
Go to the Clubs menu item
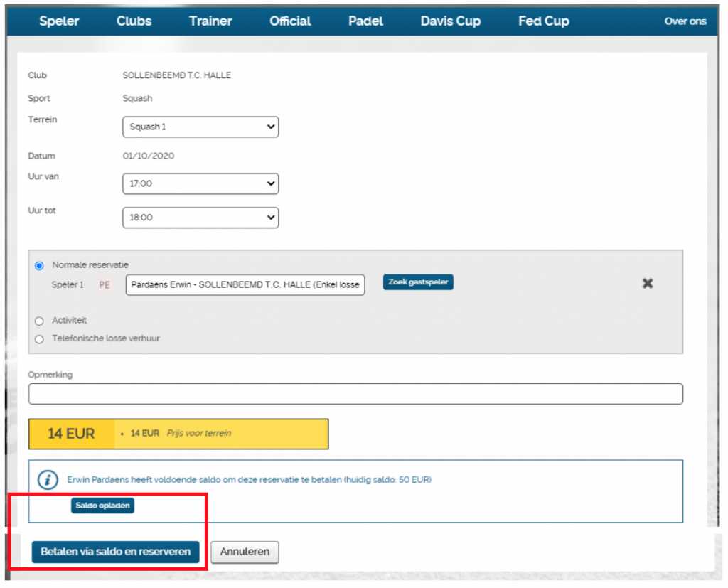134,21
